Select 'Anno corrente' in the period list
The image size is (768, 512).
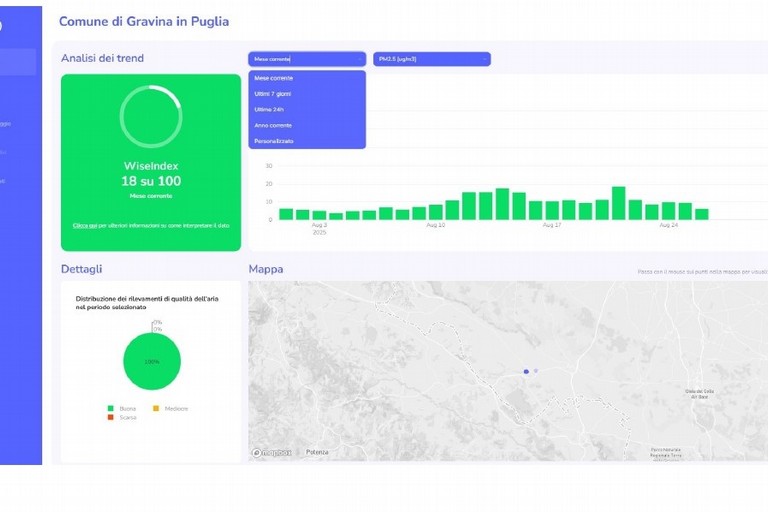[307, 125]
